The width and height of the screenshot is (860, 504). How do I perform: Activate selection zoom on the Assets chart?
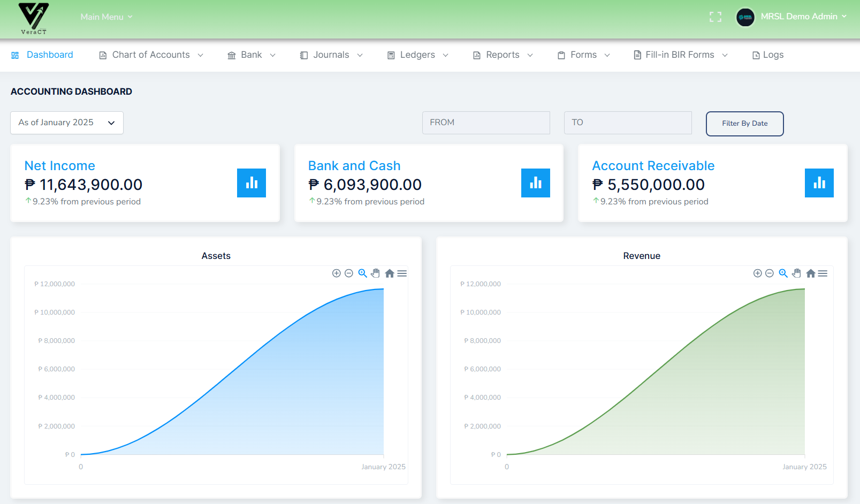(x=362, y=273)
